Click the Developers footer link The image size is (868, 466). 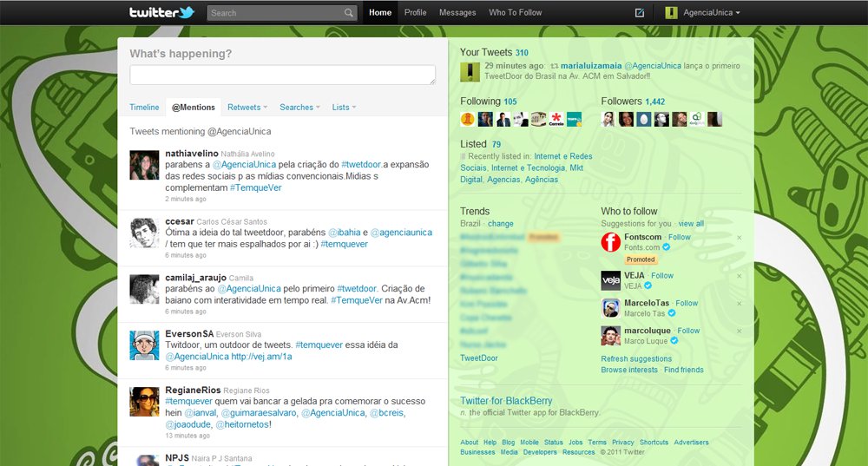[x=540, y=452]
